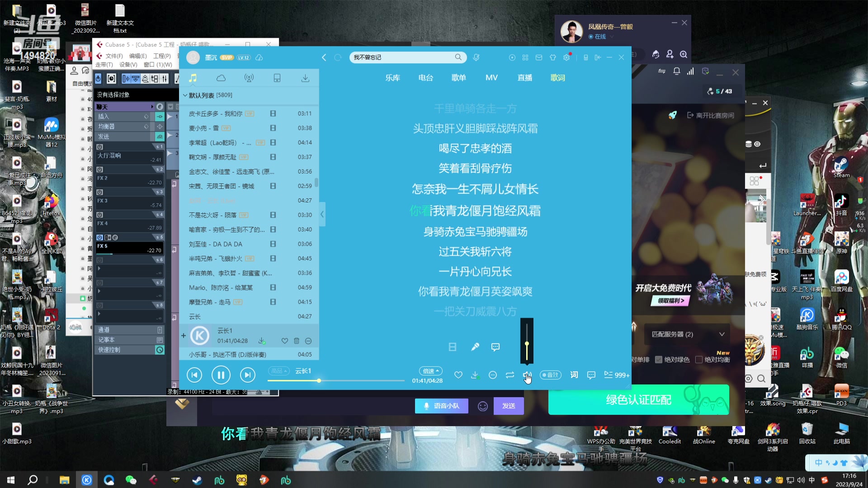Click the search magnifier in KuGou
The height and width of the screenshot is (488, 868).
[x=458, y=57]
